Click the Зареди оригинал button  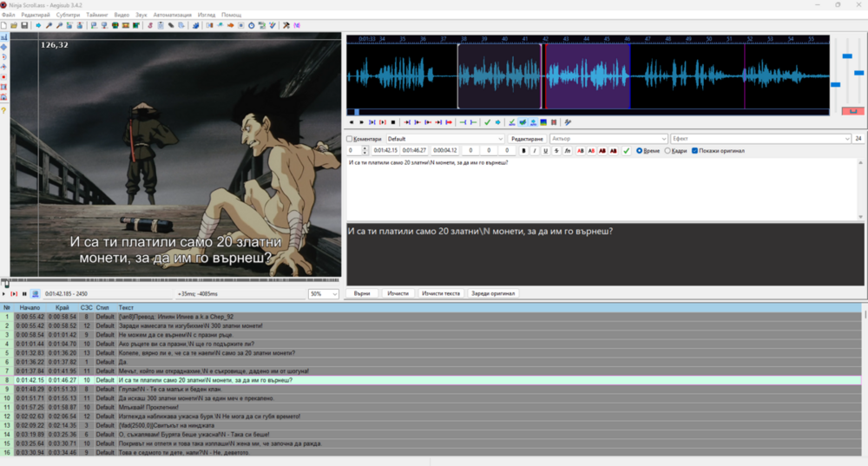[493, 293]
